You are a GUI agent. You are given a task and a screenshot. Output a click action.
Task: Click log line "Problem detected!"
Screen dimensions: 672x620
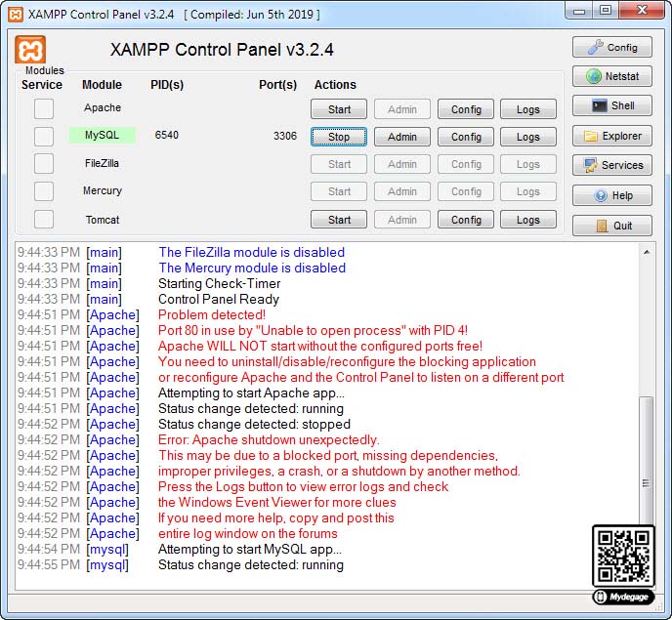212,315
